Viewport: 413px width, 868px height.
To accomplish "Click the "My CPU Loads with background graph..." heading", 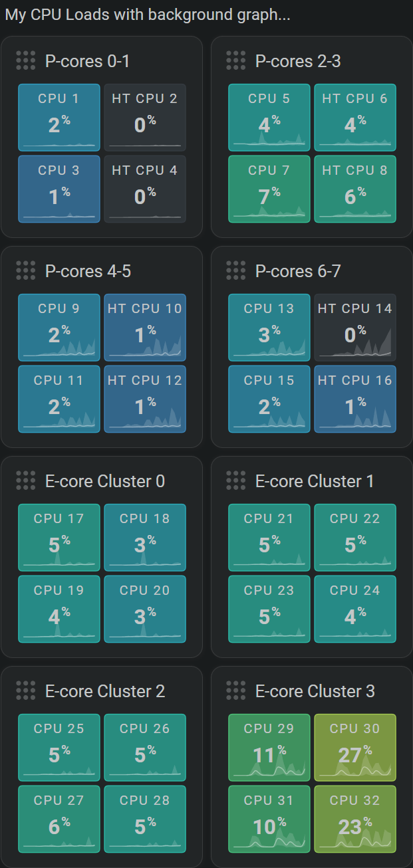I will (148, 15).
